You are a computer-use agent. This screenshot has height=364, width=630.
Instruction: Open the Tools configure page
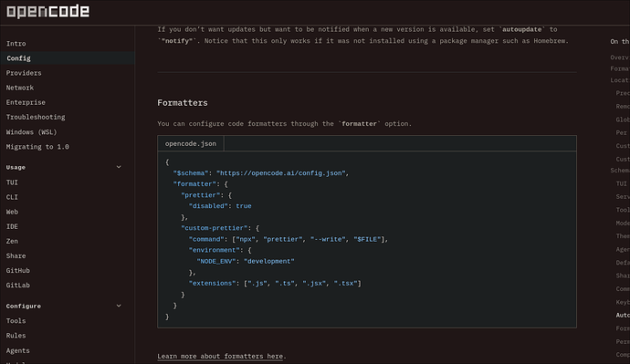(16, 321)
